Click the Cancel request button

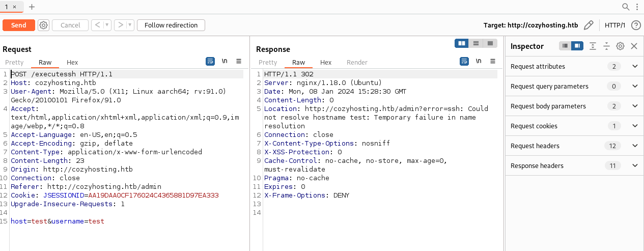(70, 25)
